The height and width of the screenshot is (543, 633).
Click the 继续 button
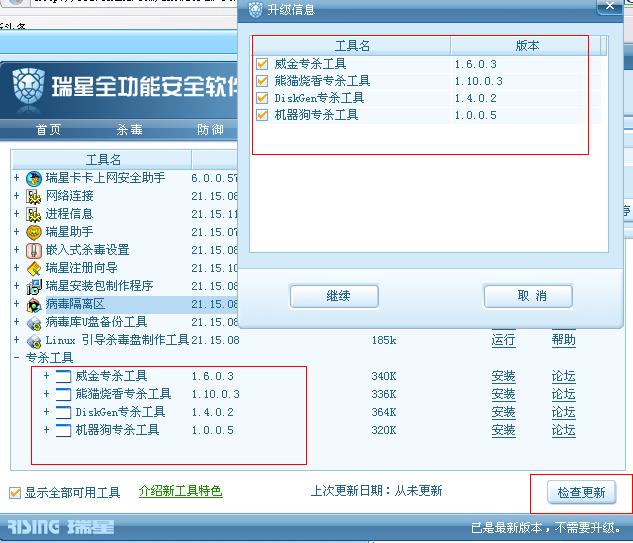point(334,296)
